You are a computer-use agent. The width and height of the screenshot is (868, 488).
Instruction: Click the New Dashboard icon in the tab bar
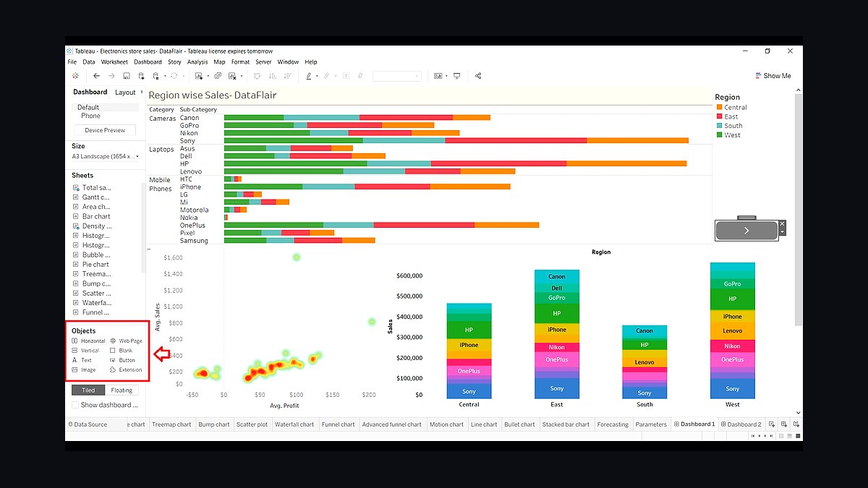(784, 424)
